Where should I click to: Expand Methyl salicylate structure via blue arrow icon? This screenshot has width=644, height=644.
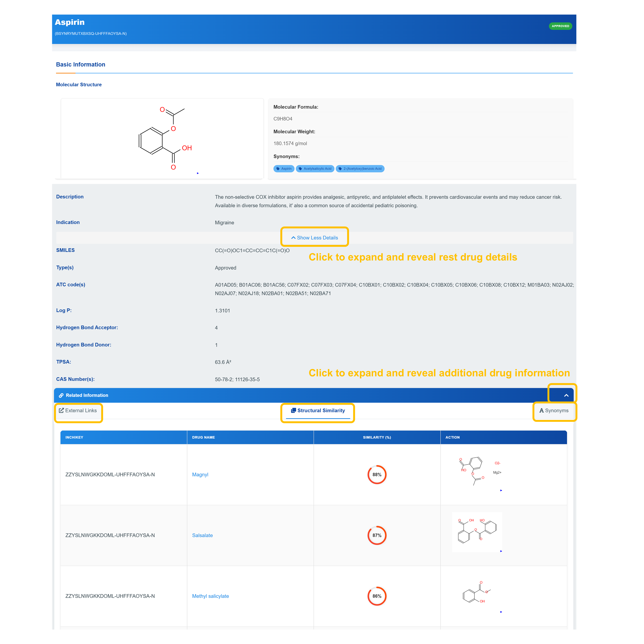click(x=501, y=612)
